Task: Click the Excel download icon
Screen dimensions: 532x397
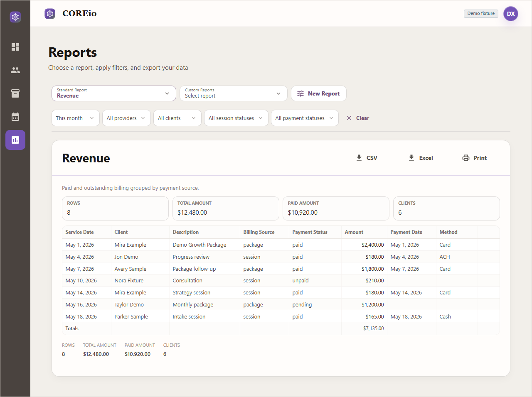Action: pos(411,158)
